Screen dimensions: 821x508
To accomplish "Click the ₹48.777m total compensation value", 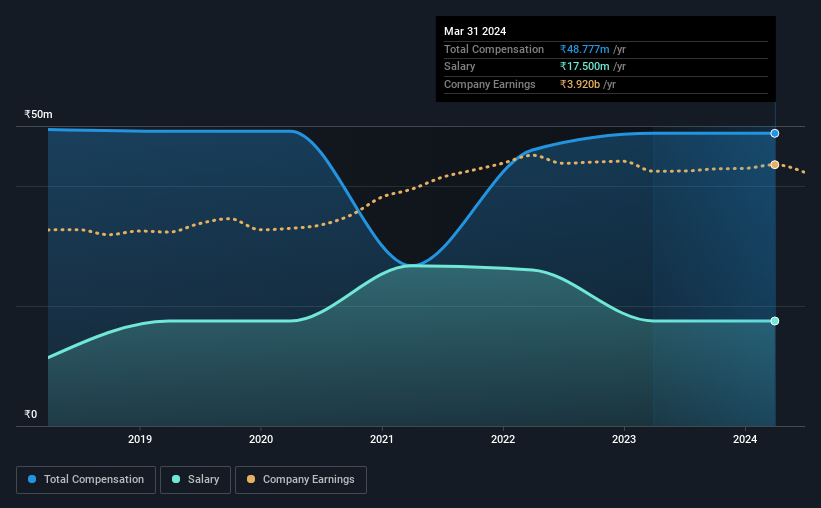I will click(x=584, y=49).
